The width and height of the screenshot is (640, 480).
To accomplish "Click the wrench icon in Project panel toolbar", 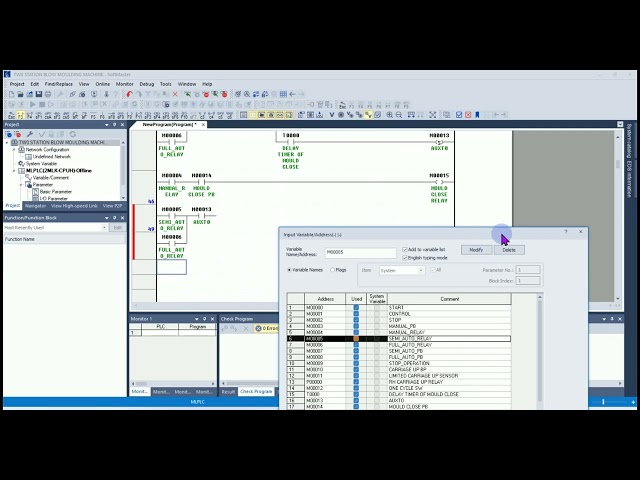I will [30, 134].
